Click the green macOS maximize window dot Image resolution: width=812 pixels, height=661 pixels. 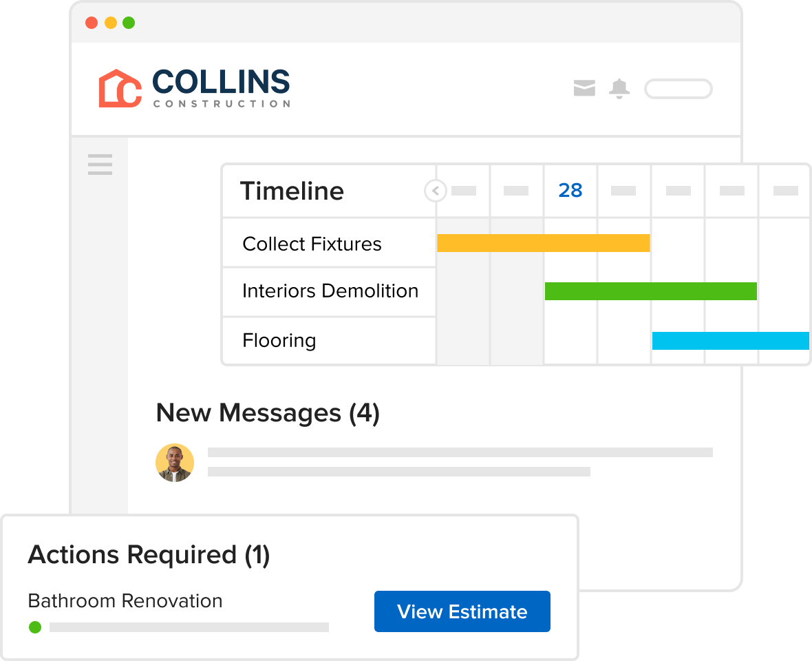[129, 23]
